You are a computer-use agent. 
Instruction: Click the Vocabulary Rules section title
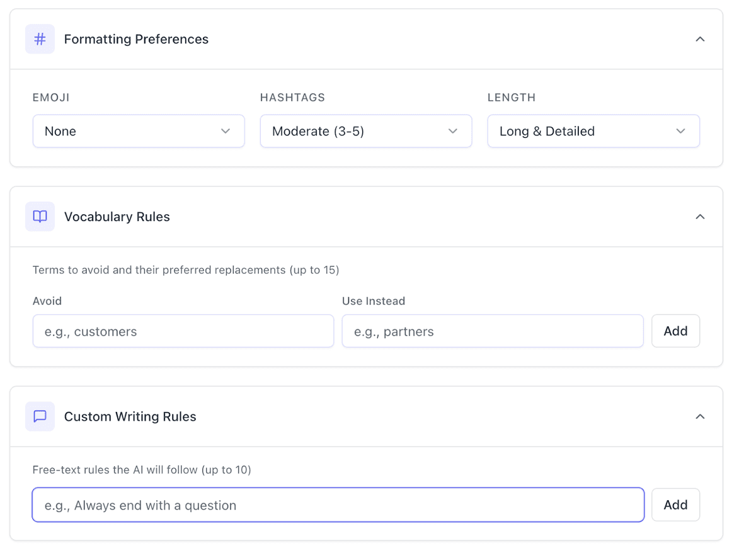click(x=117, y=217)
